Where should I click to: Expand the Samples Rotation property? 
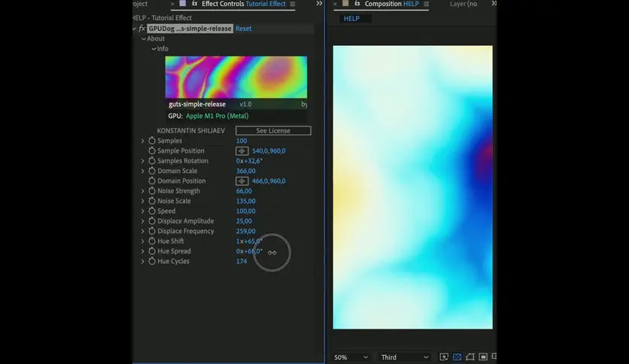pyautogui.click(x=142, y=161)
